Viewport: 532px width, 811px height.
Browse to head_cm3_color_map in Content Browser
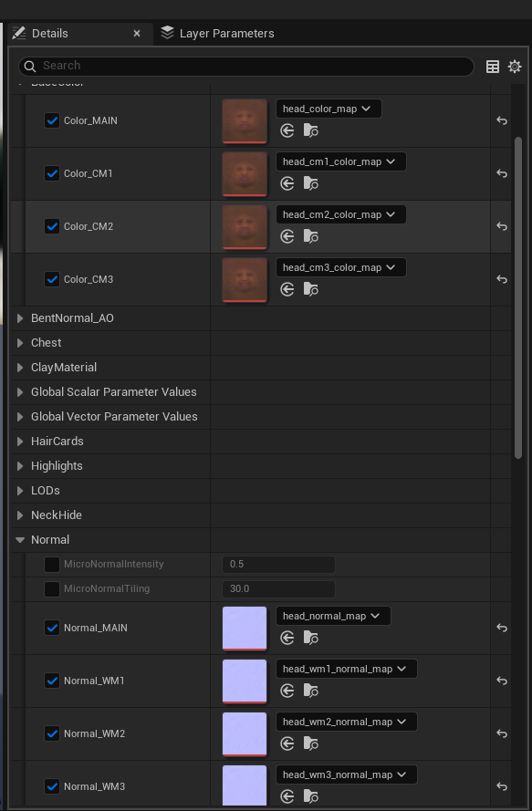310,289
